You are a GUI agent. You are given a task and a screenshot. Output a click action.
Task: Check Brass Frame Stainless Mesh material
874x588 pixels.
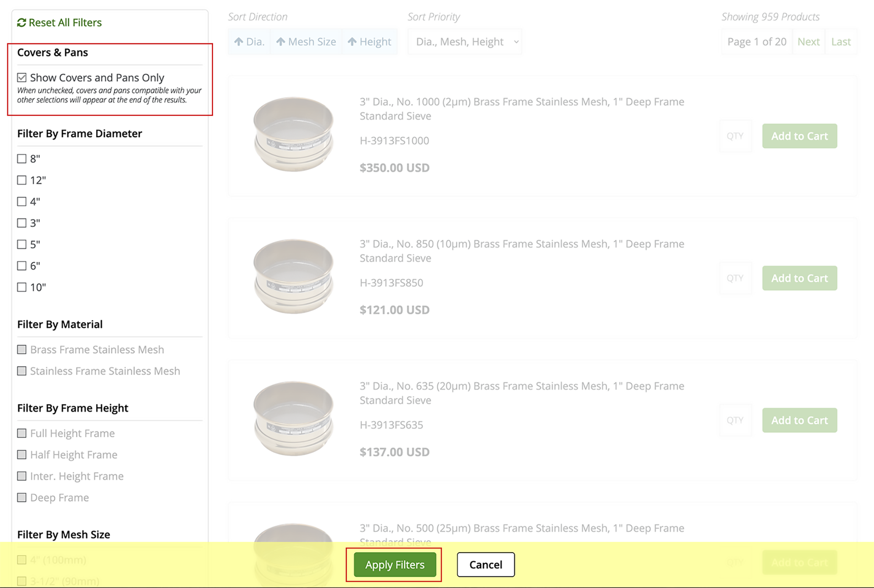click(x=22, y=350)
